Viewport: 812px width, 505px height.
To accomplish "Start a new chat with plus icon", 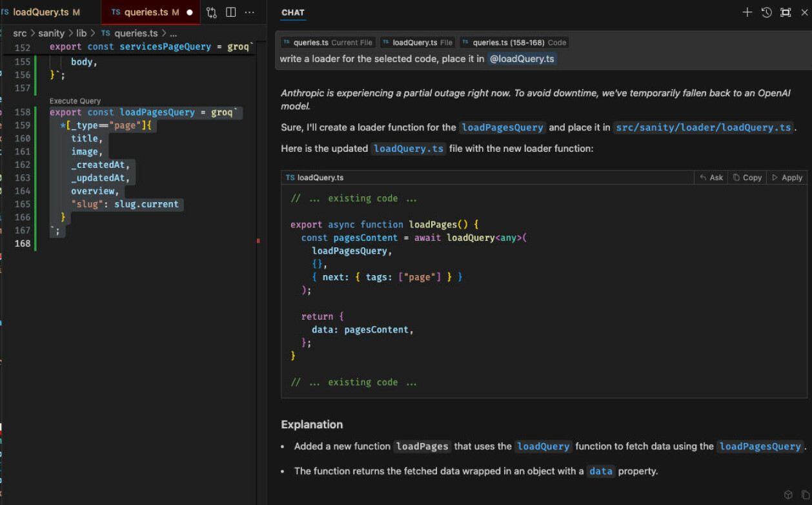I will [x=747, y=12].
